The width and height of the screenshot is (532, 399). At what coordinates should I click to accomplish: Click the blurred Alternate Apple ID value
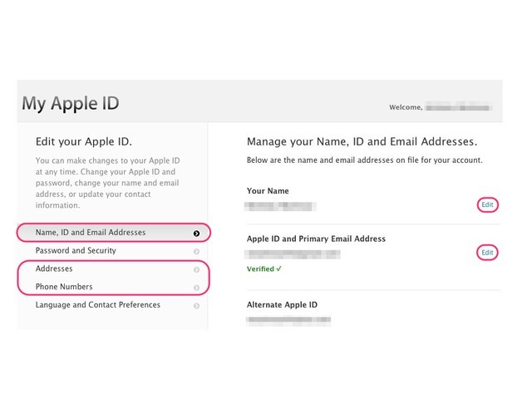point(288,319)
